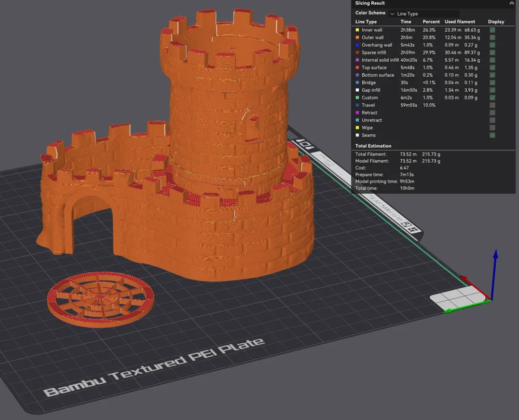
Task: Click the red Sparse infill color swatch
Action: pos(356,52)
